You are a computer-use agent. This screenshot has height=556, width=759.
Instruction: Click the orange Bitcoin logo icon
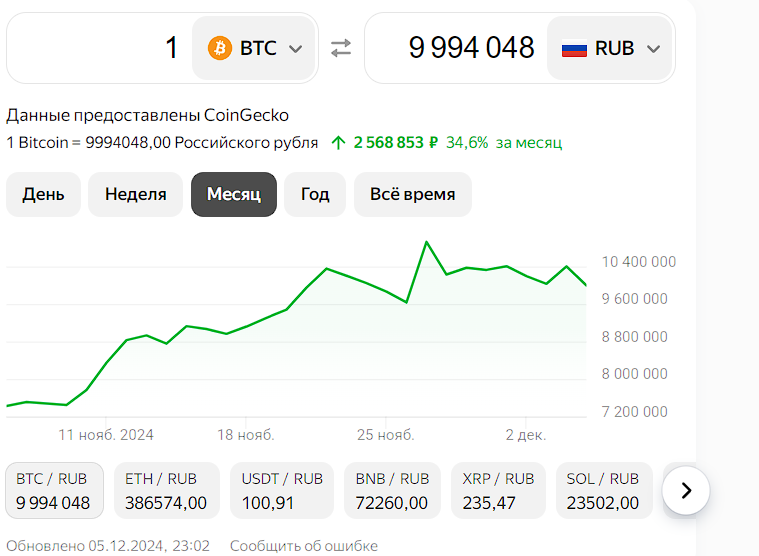click(x=219, y=48)
